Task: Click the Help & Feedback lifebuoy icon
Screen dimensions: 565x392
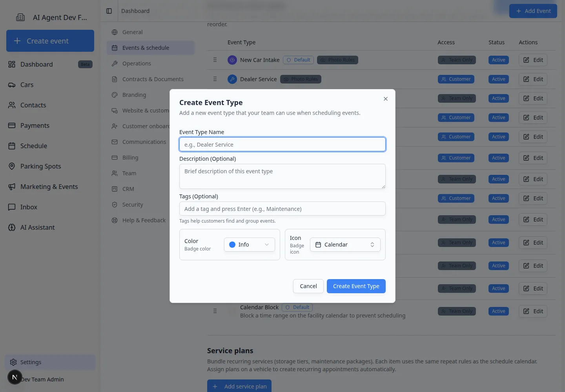Action: click(115, 220)
